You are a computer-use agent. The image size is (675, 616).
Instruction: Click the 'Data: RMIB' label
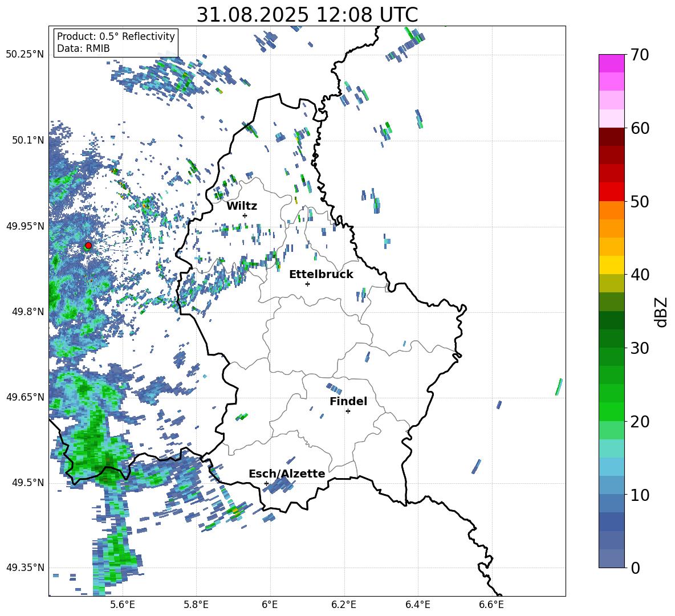[x=83, y=48]
